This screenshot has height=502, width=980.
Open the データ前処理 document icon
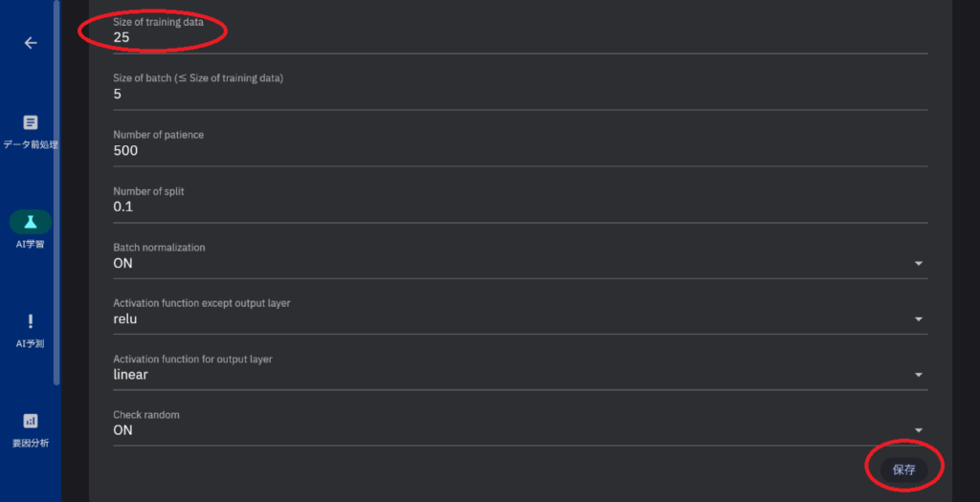[31, 122]
